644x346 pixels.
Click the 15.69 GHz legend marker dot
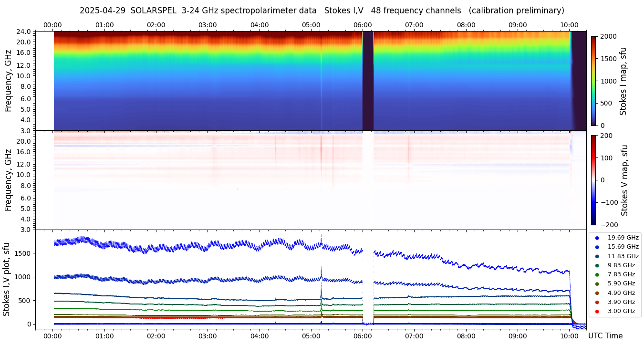click(x=597, y=247)
